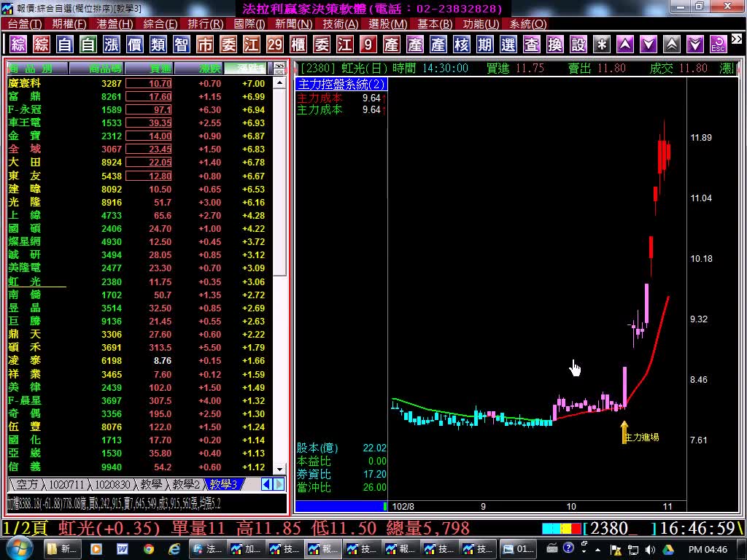The height and width of the screenshot is (560, 747).
Task: Select the 富鼎 stock row
Action: point(25,97)
